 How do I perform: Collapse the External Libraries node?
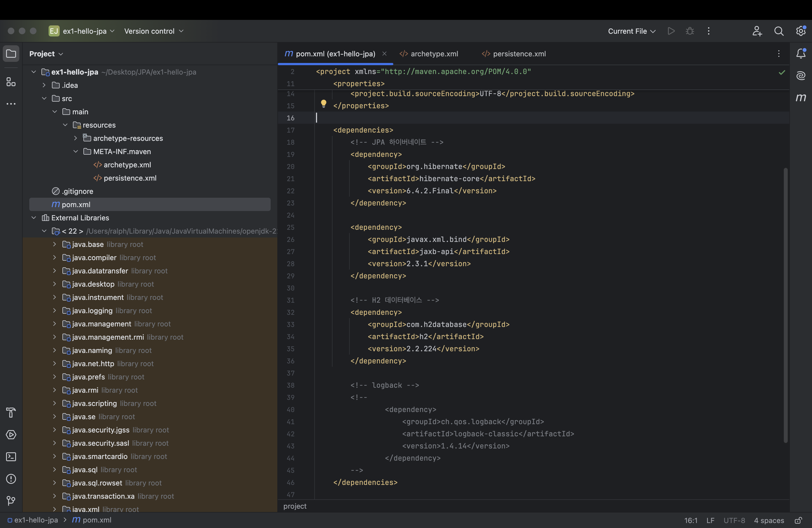[33, 218]
